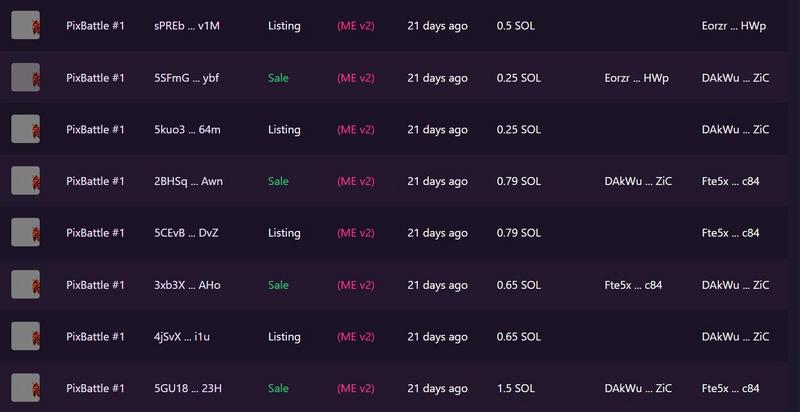Viewport: 800px width, 412px height.
Task: Open buyer wallet Eorzr ... HWp in 0.25 SOL sale
Action: (636, 78)
